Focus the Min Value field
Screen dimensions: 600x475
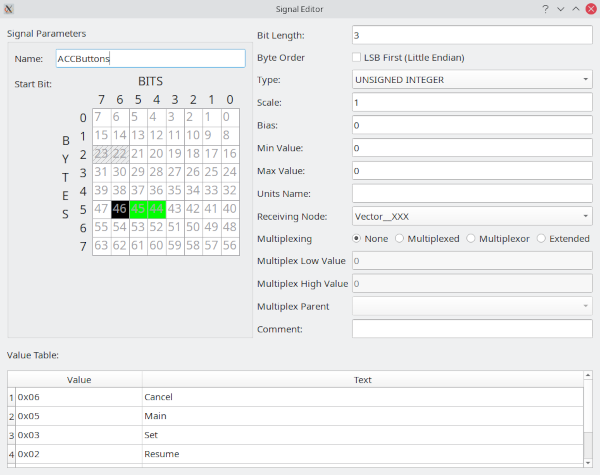[472, 148]
